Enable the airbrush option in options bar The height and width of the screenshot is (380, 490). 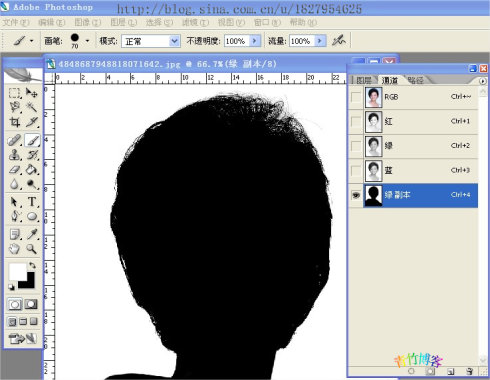339,41
